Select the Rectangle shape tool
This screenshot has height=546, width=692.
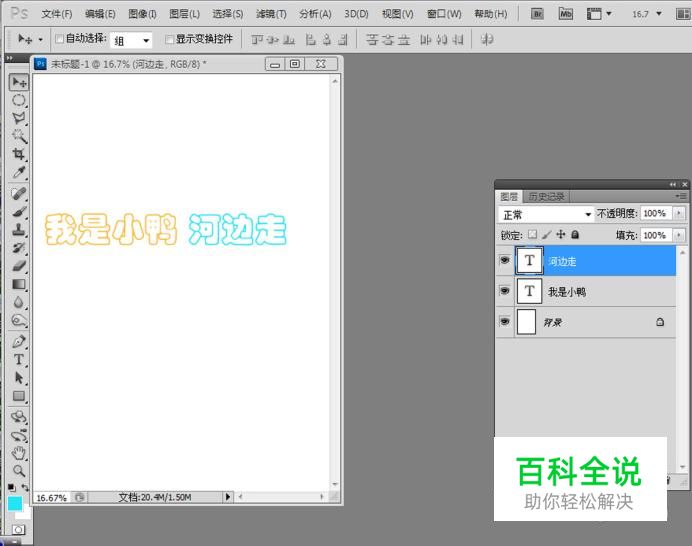pyautogui.click(x=19, y=396)
